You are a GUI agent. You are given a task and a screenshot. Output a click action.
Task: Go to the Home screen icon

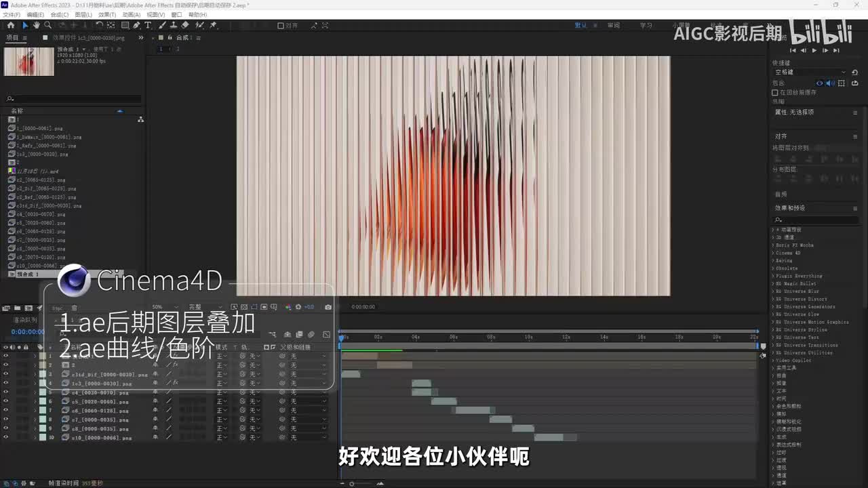coord(10,25)
